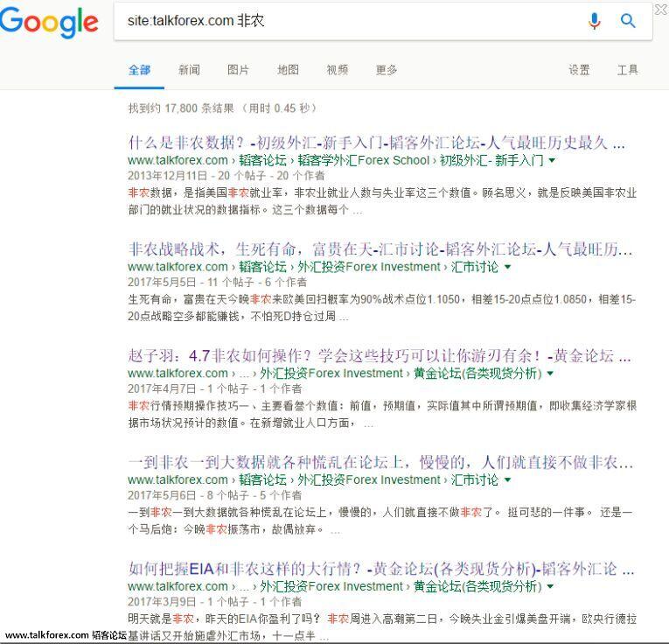Open result 什么是非农数据?
669x644 pixels.
point(376,143)
